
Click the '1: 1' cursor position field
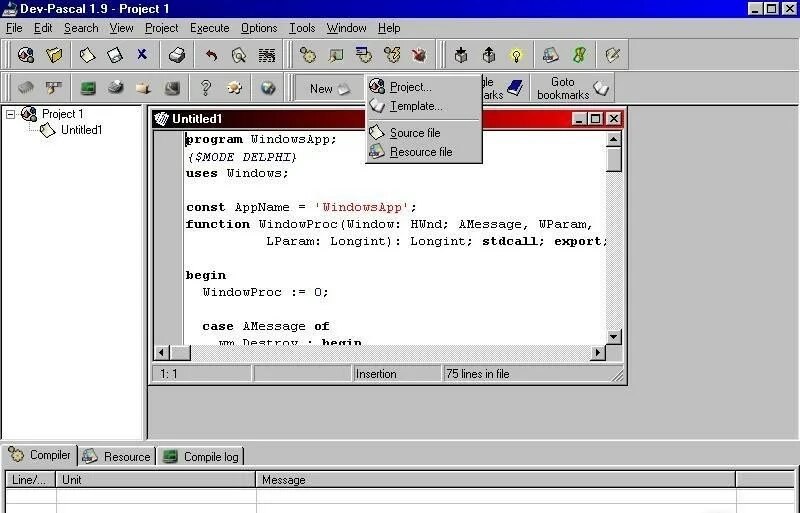coord(202,374)
